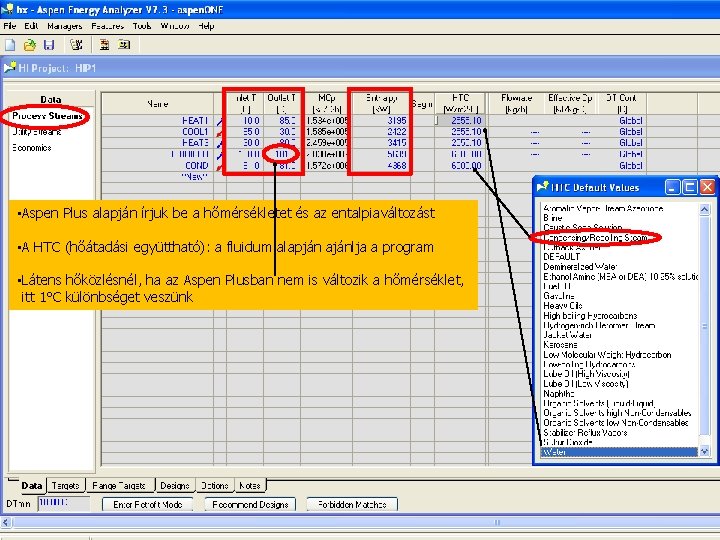The width and height of the screenshot is (720, 540).
Task: Switch to the Data tab at the bottom
Action: tap(31, 485)
